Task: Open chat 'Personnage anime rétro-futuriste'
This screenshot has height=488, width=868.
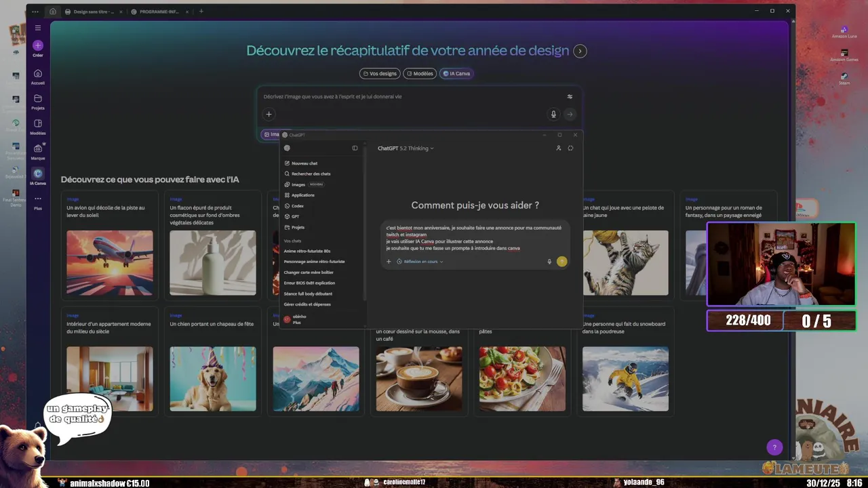Action: tap(314, 262)
